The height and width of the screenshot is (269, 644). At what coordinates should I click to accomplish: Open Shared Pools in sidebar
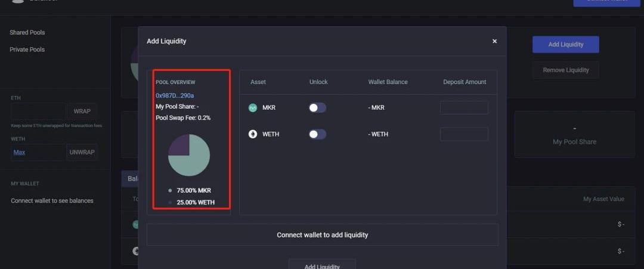pos(27,32)
